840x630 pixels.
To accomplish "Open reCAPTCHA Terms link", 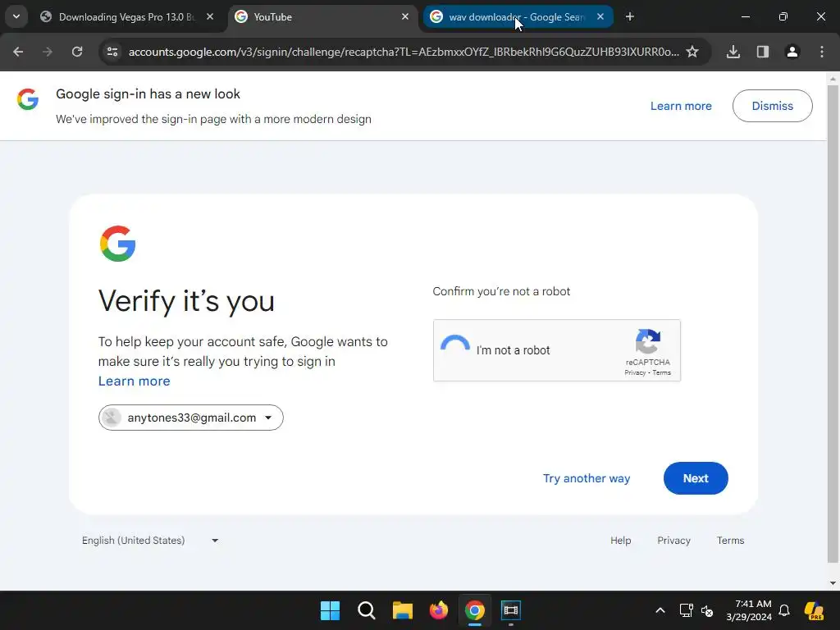I will click(662, 373).
